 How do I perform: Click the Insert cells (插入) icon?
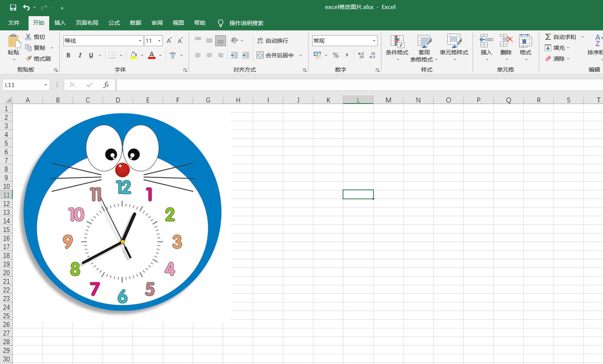point(486,41)
